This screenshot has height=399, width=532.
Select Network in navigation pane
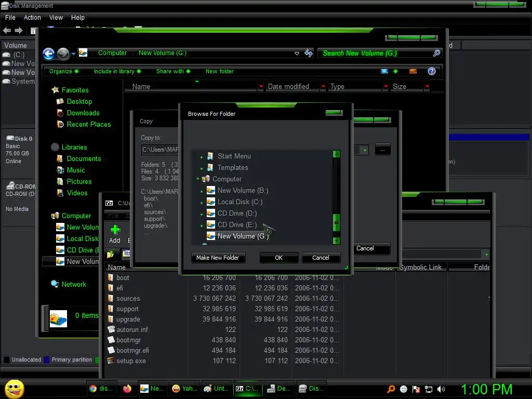(x=74, y=284)
